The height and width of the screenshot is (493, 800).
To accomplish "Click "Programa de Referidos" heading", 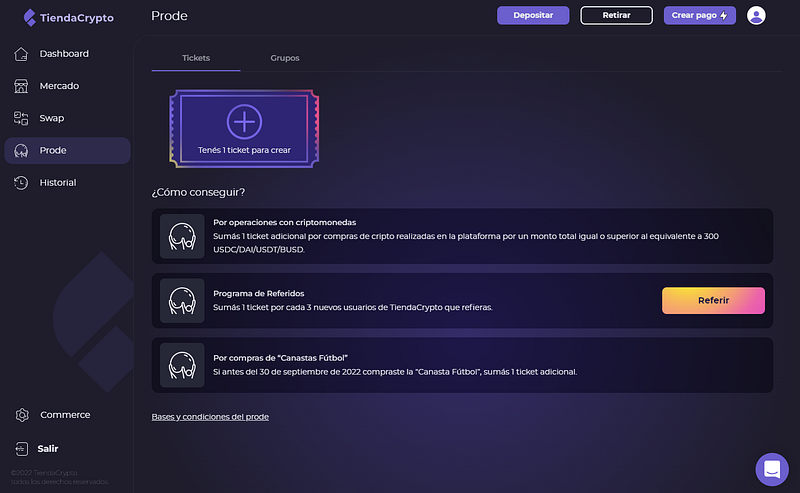I will [x=259, y=293].
